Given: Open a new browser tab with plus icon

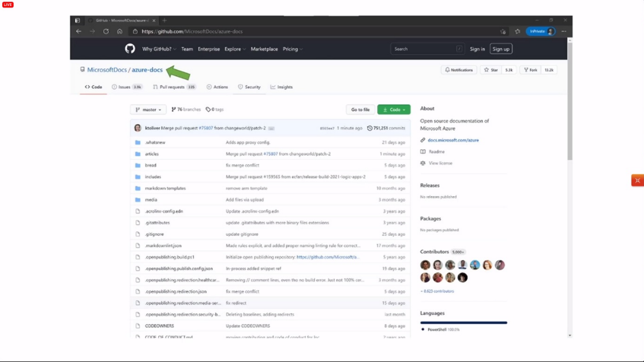Looking at the screenshot, I should pos(164,20).
